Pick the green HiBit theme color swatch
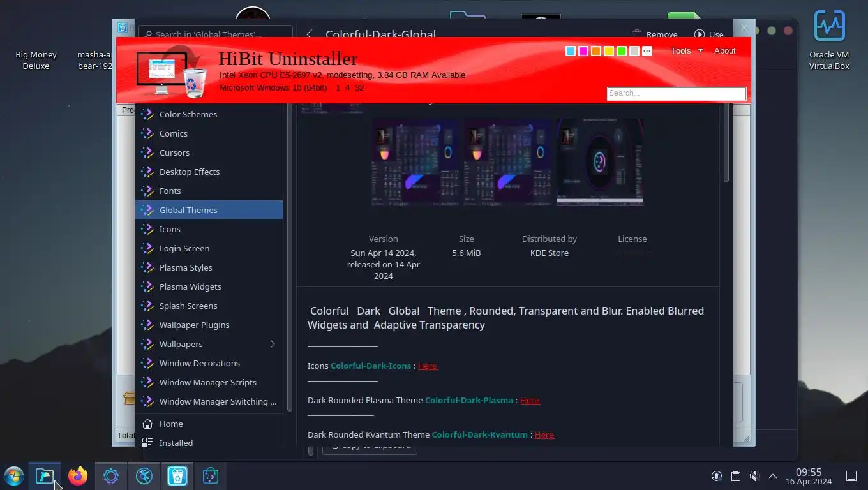Image resolution: width=868 pixels, height=490 pixels. [x=622, y=51]
